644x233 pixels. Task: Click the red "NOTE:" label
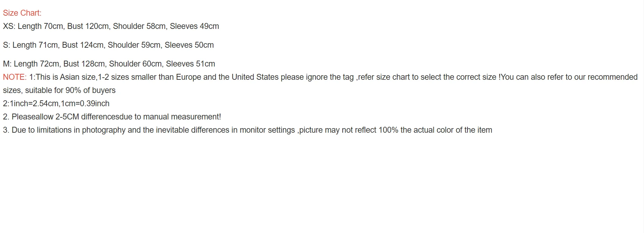pos(15,77)
